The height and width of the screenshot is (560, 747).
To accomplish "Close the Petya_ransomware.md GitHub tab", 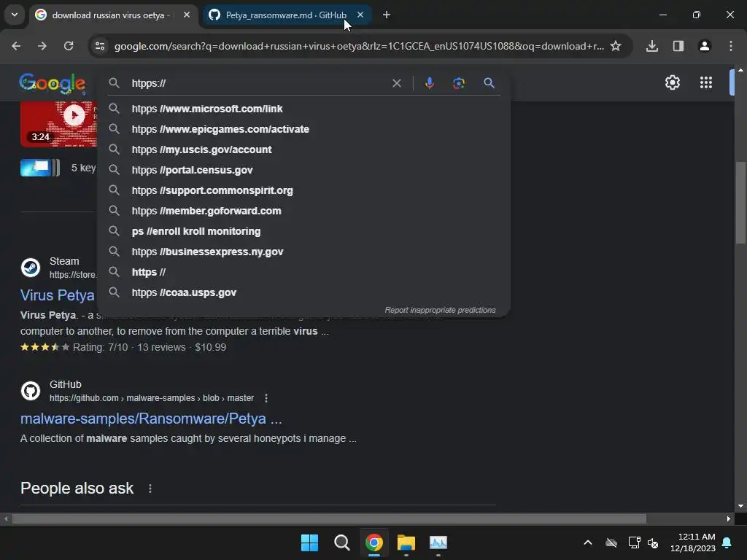I will coord(360,15).
